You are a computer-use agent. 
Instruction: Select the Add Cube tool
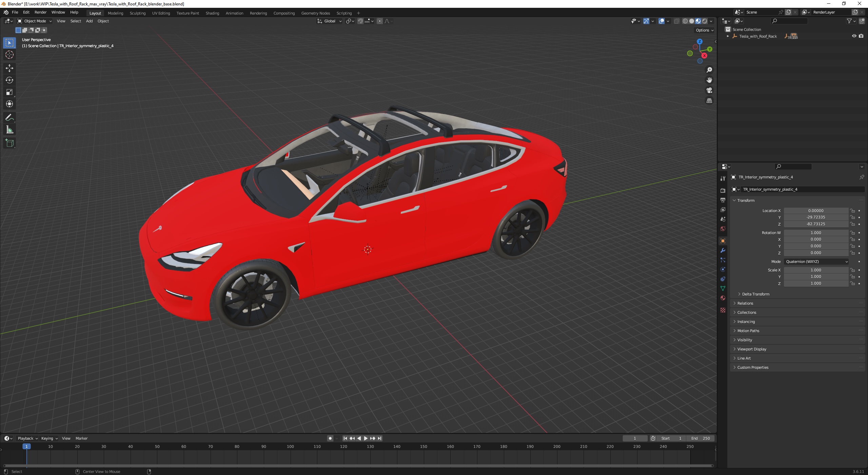point(9,143)
